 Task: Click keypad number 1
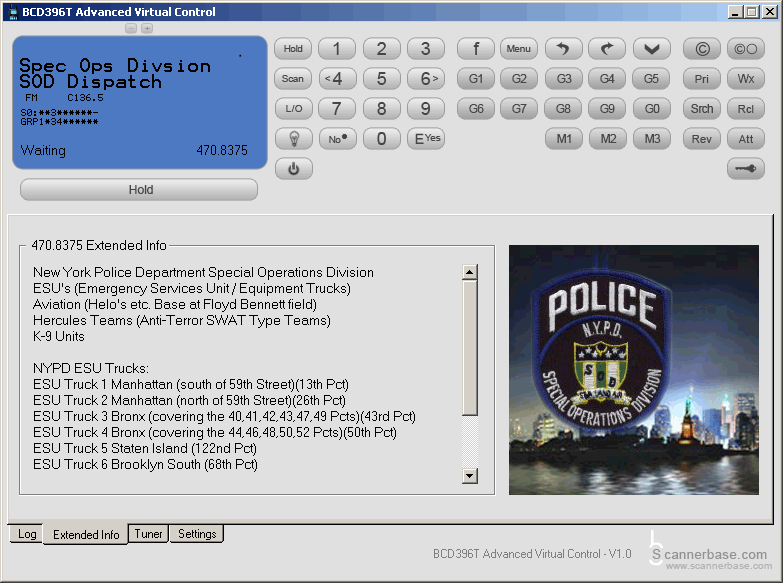click(x=338, y=48)
